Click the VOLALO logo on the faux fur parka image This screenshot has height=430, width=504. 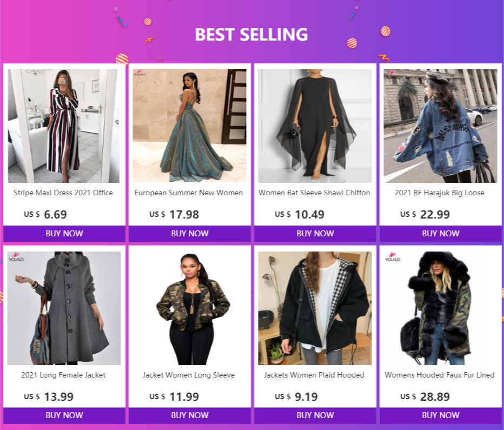(x=393, y=257)
